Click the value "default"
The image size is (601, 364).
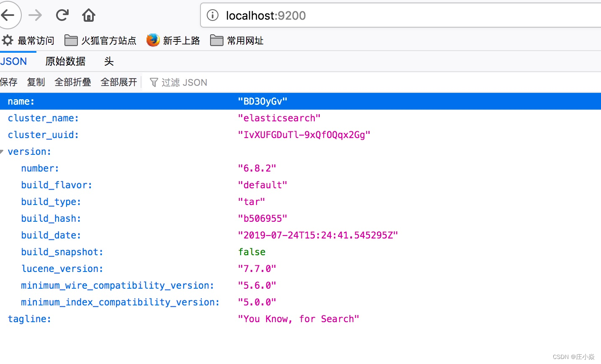coord(262,185)
